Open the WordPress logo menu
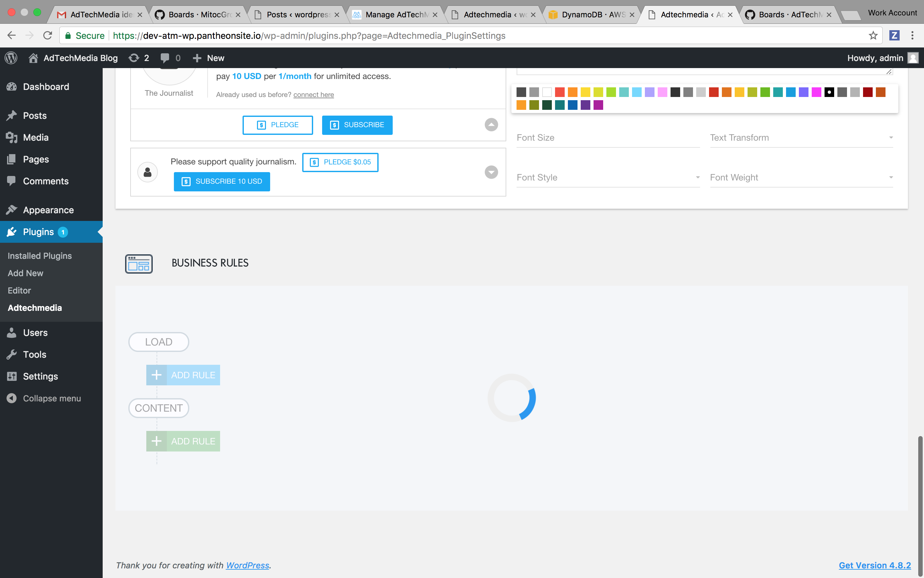 tap(11, 58)
